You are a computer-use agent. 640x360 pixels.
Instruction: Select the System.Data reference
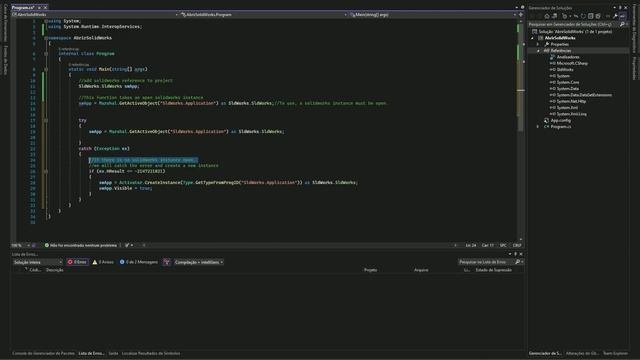[567, 89]
